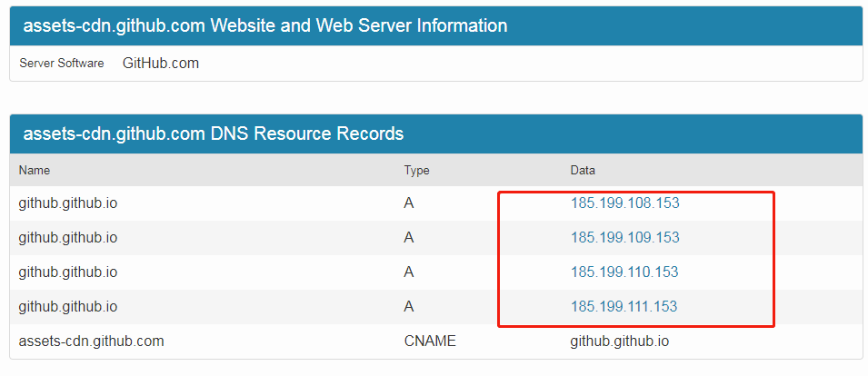Screen dimensions: 868x376
Task: Click the A type cell beside 185.199.111.153
Action: 409,307
